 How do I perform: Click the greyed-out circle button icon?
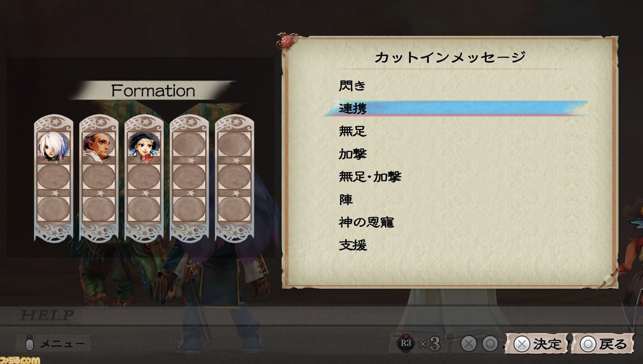[490, 344]
